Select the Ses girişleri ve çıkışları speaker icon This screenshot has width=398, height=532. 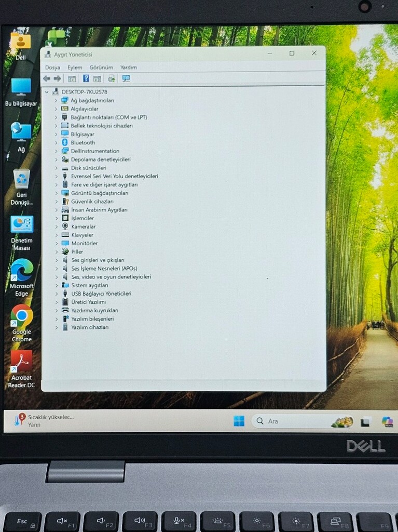[x=65, y=260]
